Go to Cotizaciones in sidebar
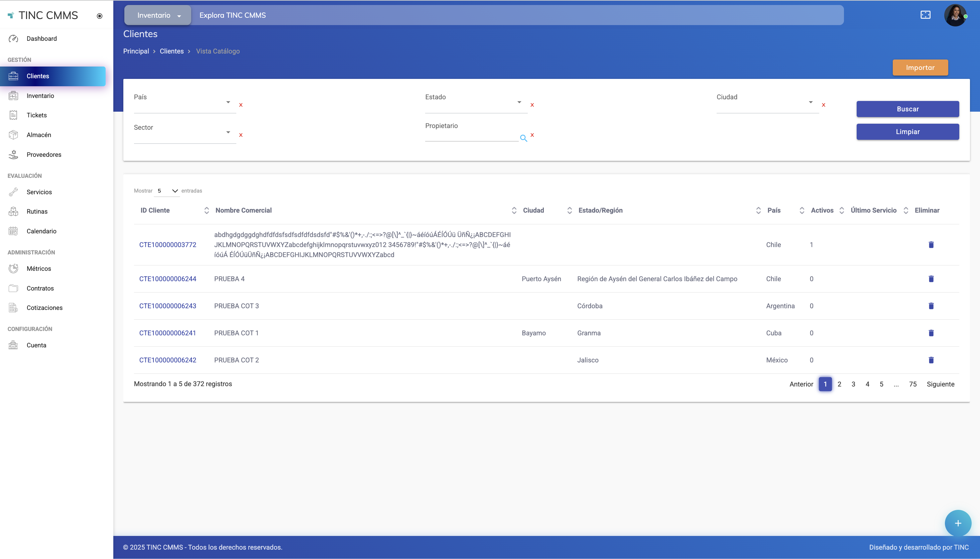 [x=44, y=308]
